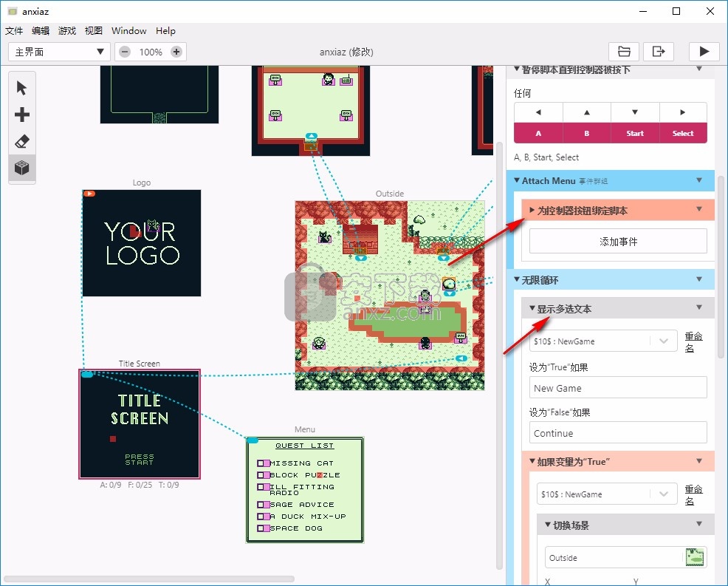Toggle the B input button
This screenshot has height=586, width=728.
[x=587, y=133]
